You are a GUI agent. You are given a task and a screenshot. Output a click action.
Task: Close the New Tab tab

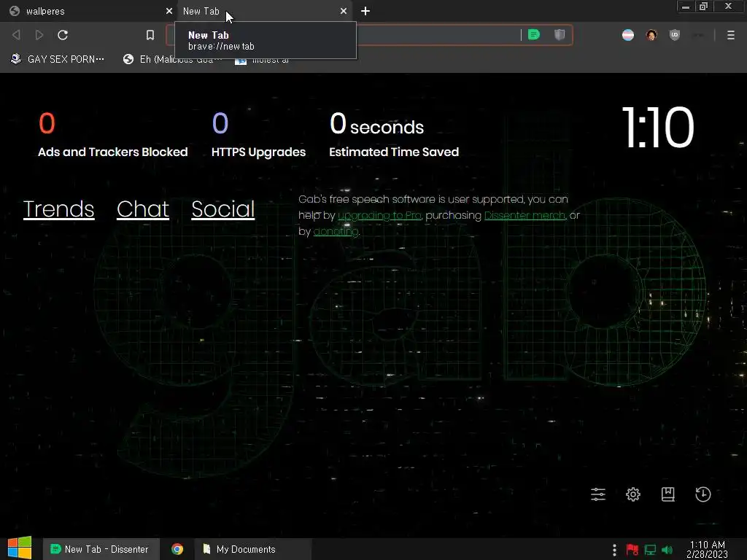tap(344, 11)
